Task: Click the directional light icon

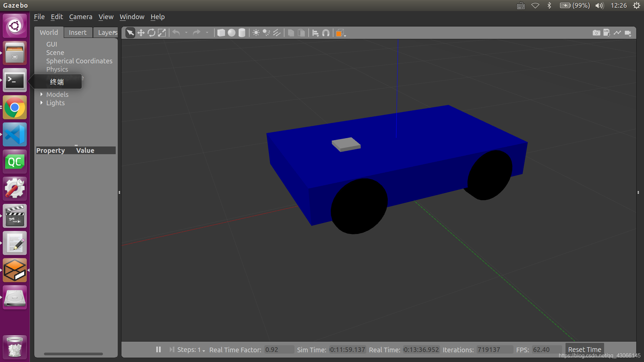Action: click(x=276, y=33)
